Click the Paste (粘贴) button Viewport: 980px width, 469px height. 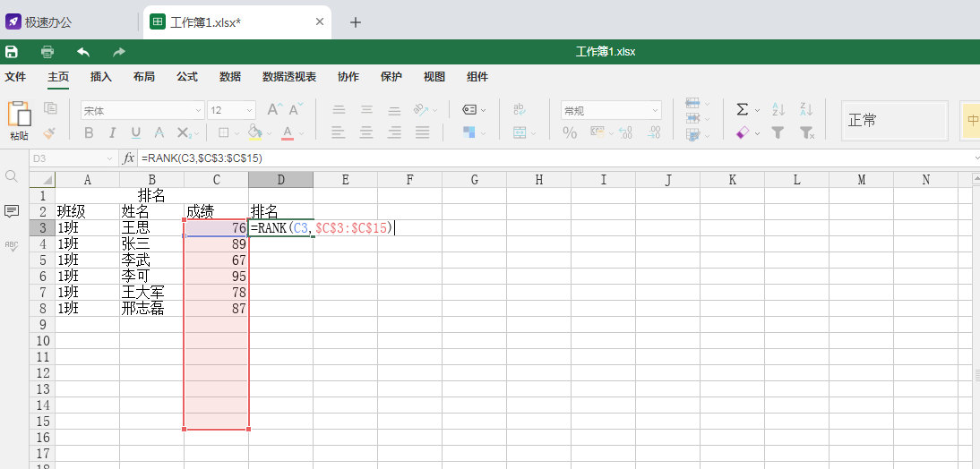(20, 121)
